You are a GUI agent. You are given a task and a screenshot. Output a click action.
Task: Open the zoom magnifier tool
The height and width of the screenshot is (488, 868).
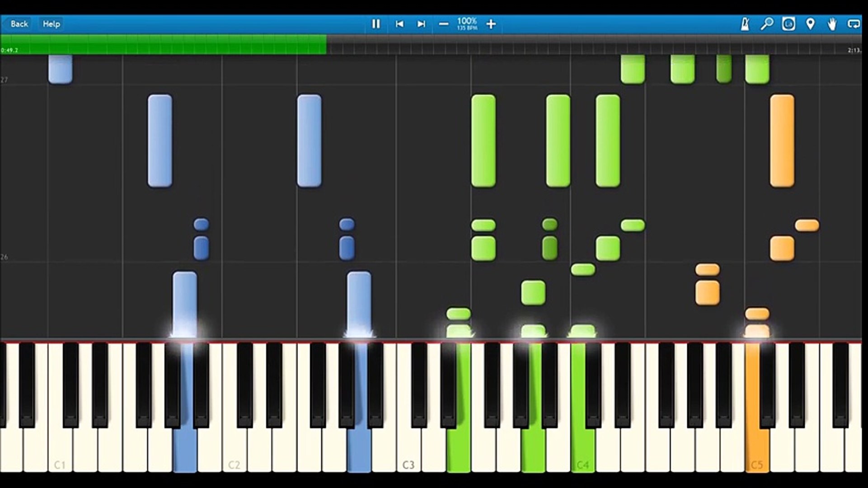pos(767,24)
